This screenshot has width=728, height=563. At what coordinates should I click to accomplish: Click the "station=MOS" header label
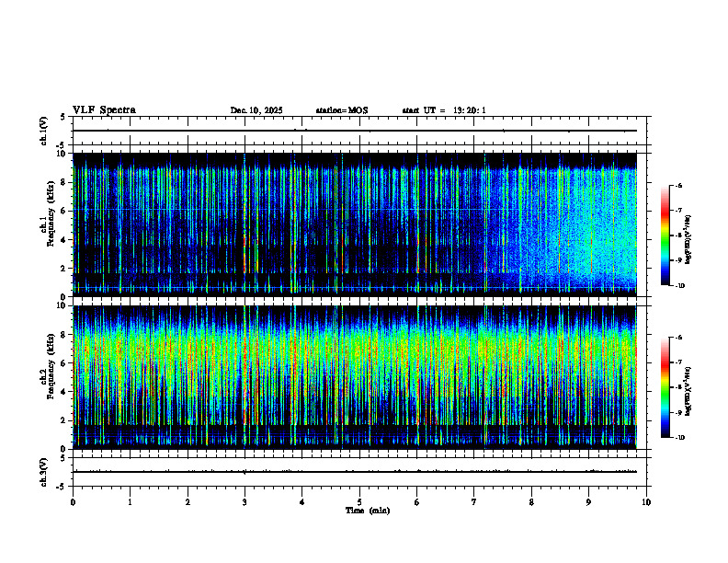pos(342,110)
